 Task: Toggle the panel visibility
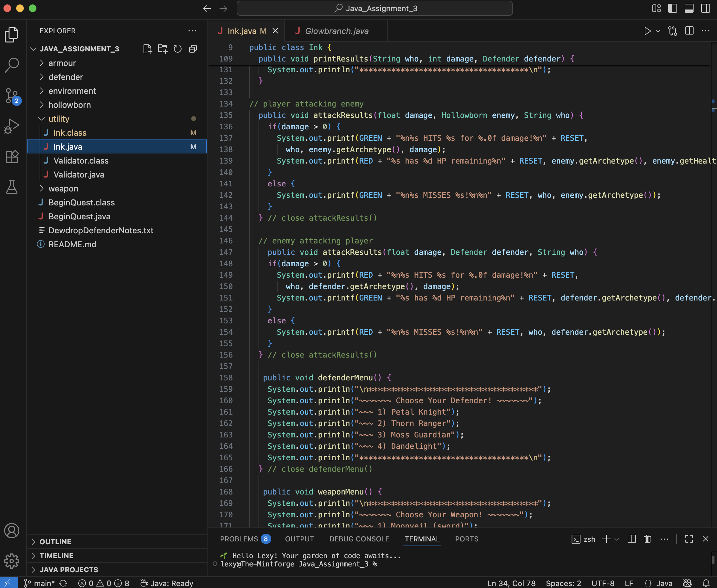coord(689,9)
